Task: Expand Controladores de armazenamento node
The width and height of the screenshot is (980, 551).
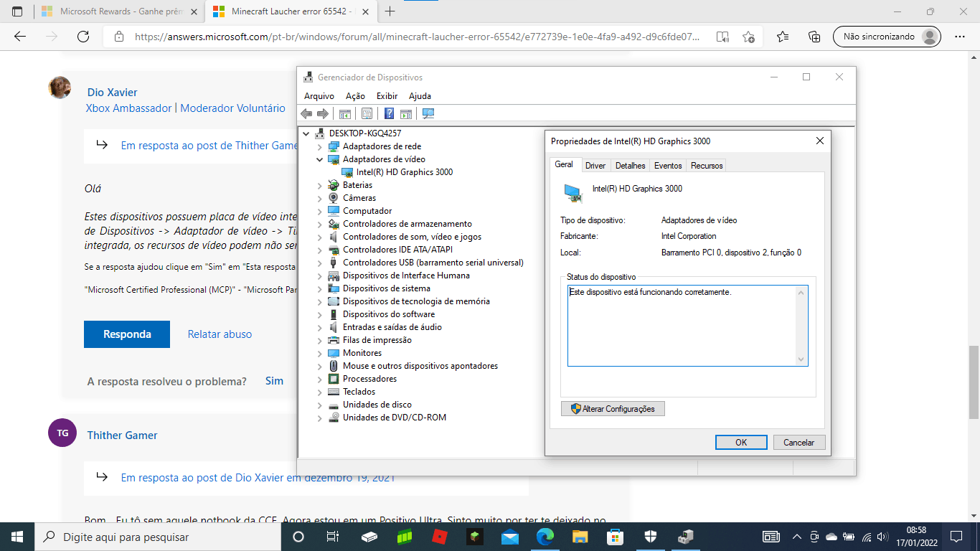Action: point(320,224)
